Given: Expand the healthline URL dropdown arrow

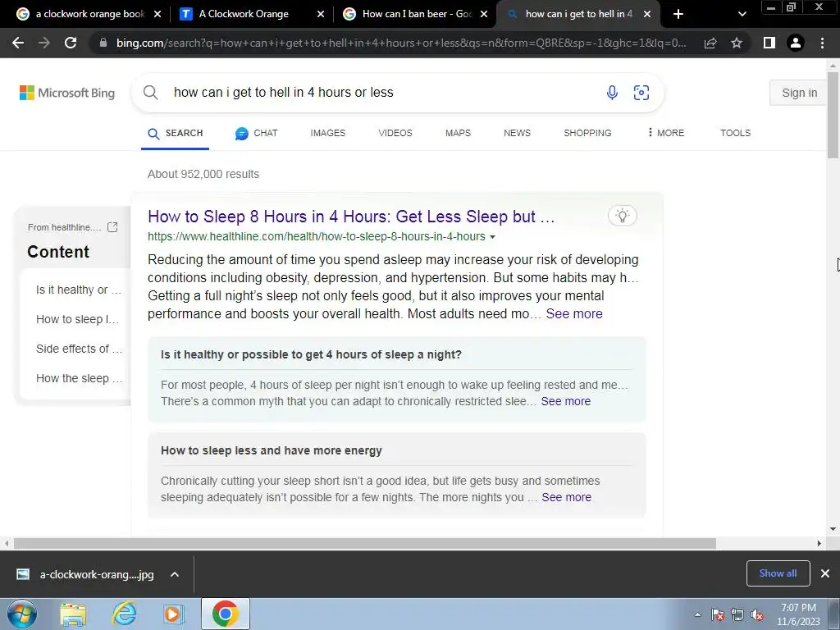Looking at the screenshot, I should point(492,237).
